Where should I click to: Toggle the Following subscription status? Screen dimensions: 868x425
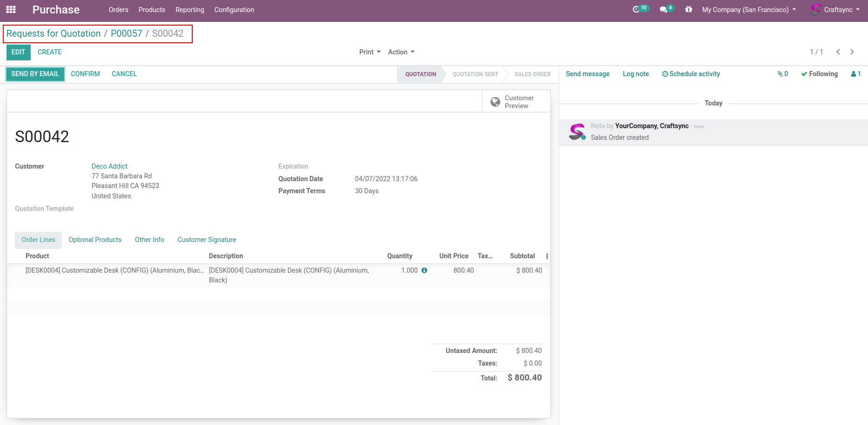point(819,74)
